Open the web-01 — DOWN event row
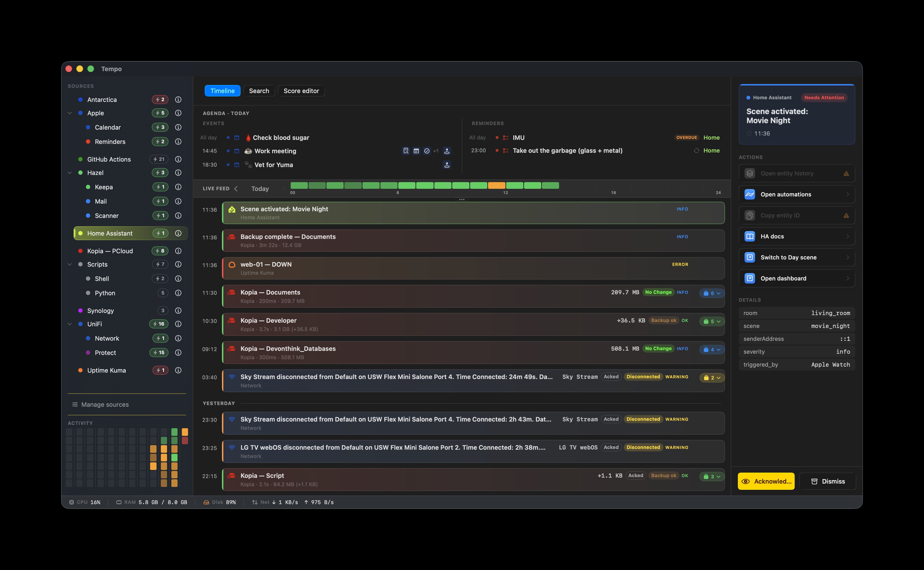Screen dimensions: 924x570 (x=473, y=269)
